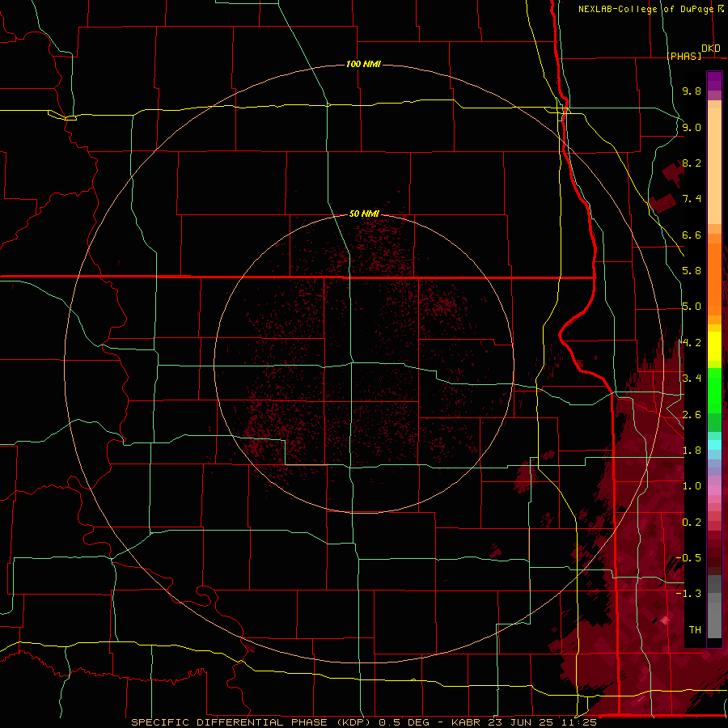
Task: Pick the cyan band of the color scale
Action: [x=714, y=445]
